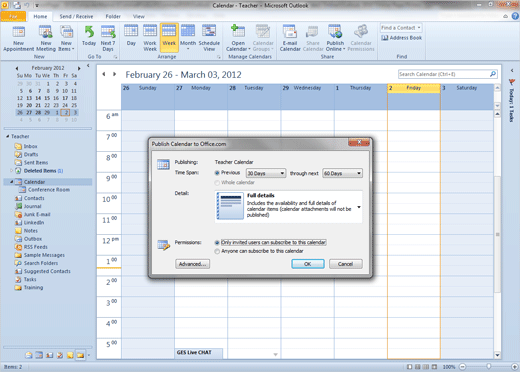This screenshot has height=372, width=520.
Task: Click the Search Calendar box
Action: click(443, 74)
